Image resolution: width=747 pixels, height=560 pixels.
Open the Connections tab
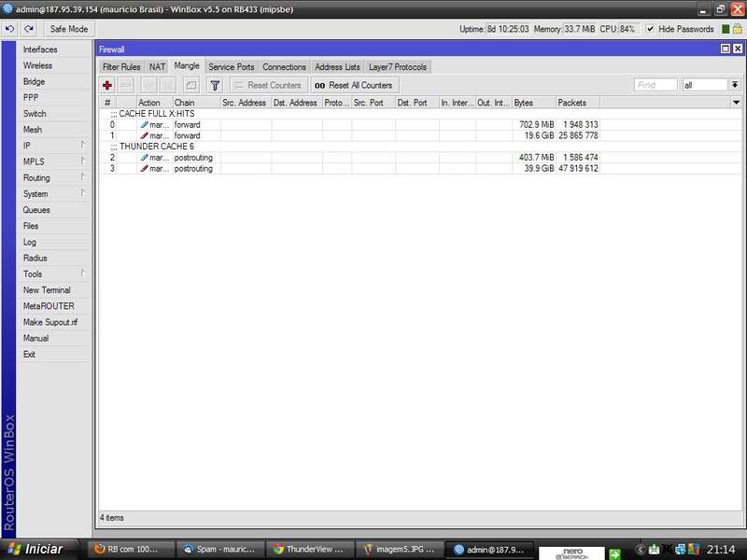[285, 67]
